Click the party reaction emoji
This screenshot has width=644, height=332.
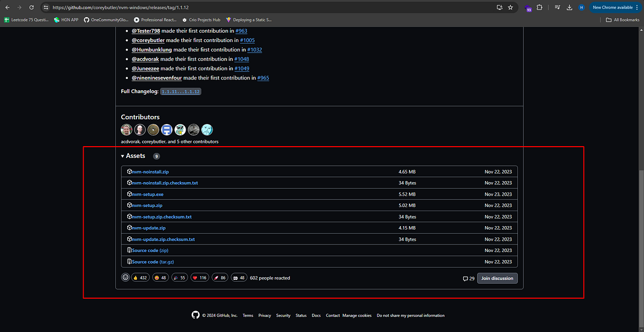coord(179,277)
